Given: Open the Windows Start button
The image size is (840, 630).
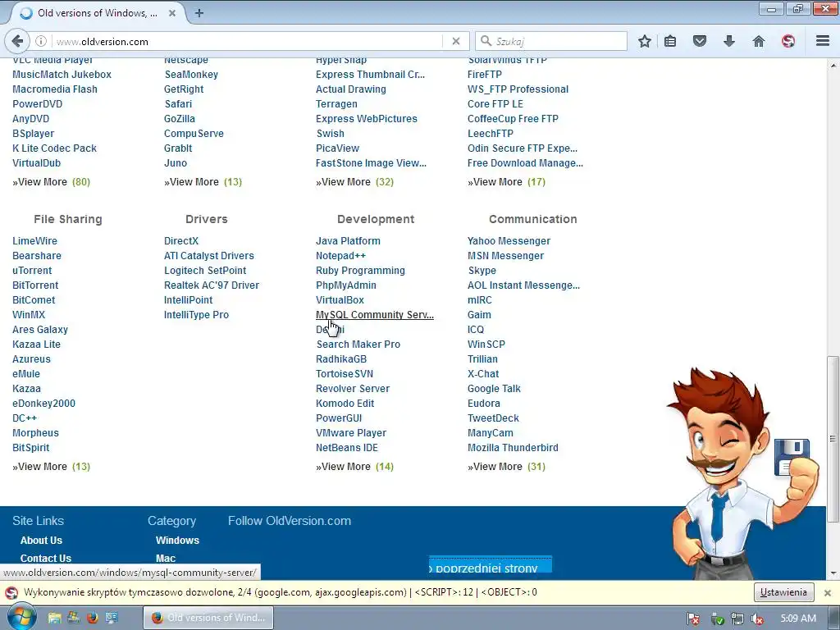Looking at the screenshot, I should click(x=21, y=618).
